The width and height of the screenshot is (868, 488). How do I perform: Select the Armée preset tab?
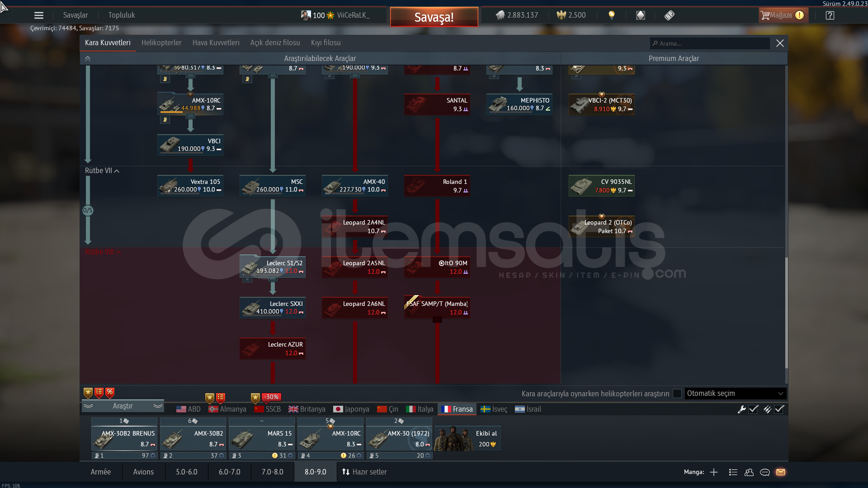(x=101, y=472)
